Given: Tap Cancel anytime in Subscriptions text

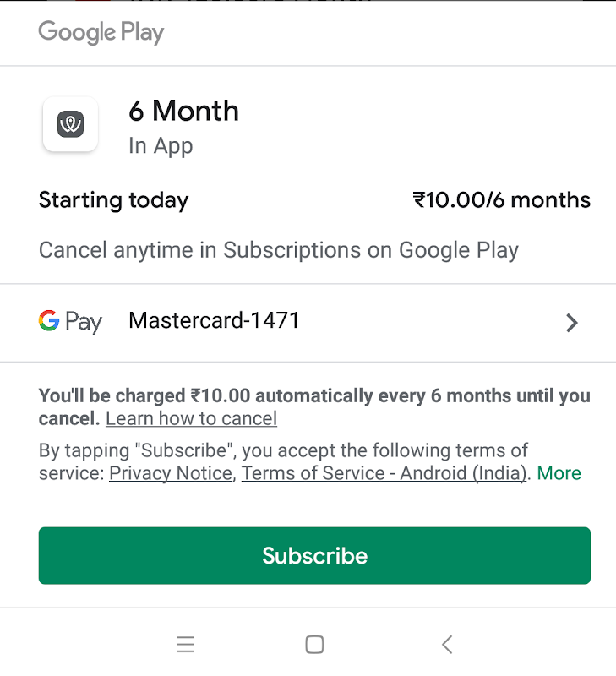Looking at the screenshot, I should pos(279,250).
